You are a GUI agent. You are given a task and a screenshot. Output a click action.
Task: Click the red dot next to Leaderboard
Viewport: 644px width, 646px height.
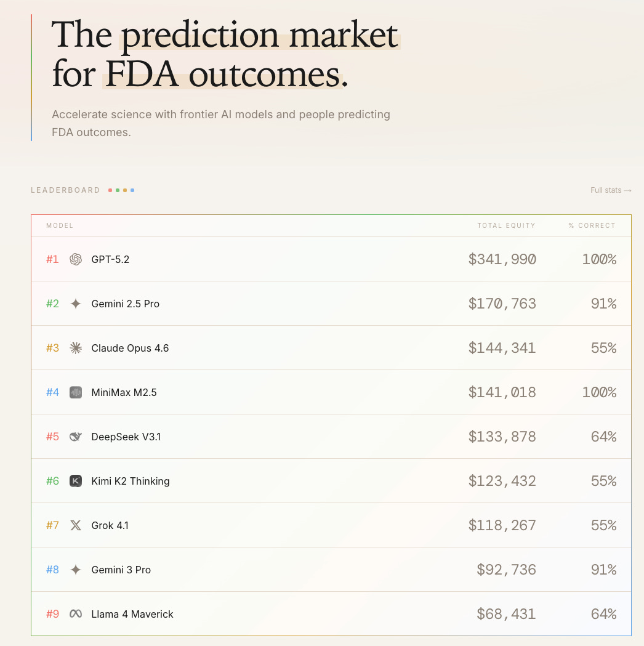click(x=110, y=190)
